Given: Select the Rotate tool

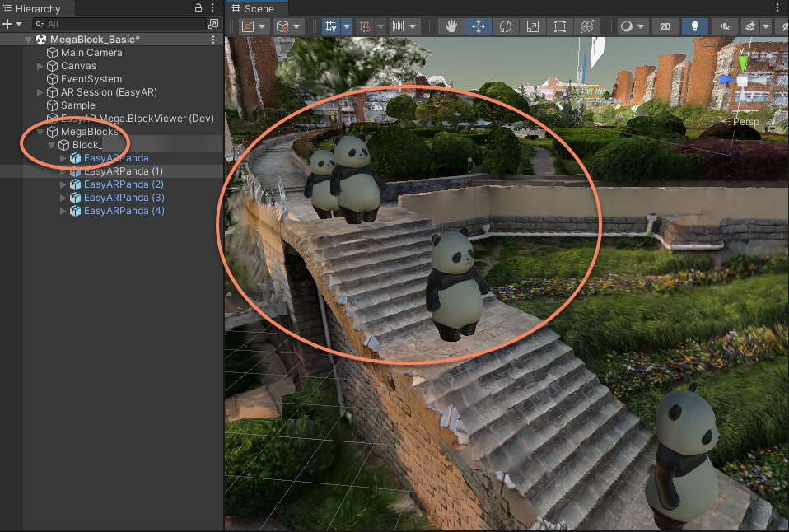Looking at the screenshot, I should (506, 26).
